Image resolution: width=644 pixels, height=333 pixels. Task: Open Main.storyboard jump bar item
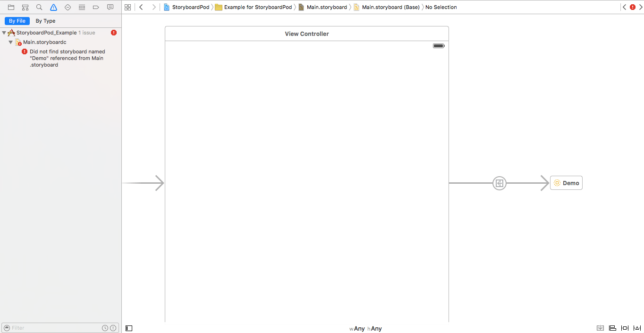pos(322,7)
